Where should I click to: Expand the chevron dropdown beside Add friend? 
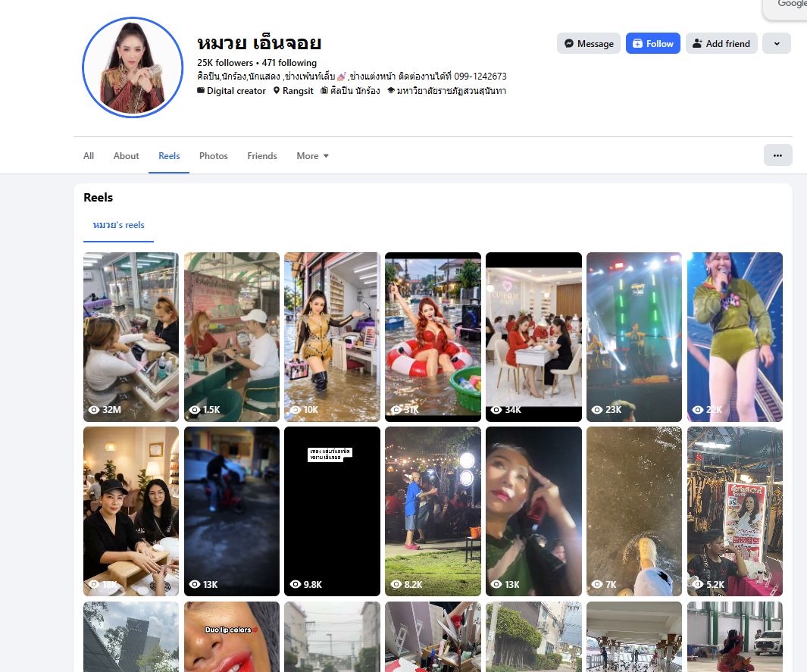click(777, 44)
